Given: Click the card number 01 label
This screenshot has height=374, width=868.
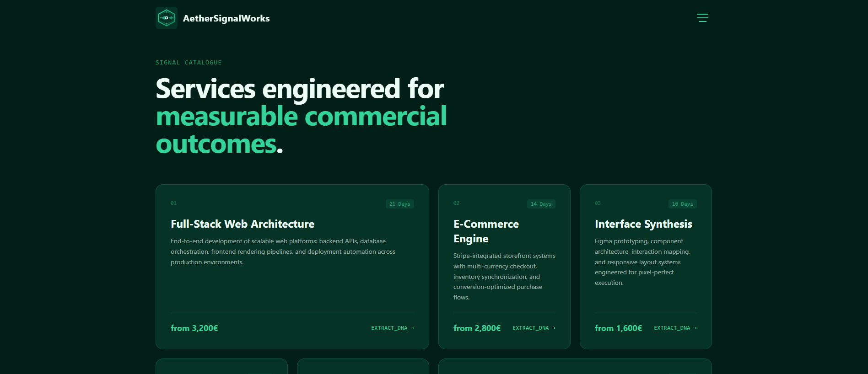Looking at the screenshot, I should [x=173, y=203].
